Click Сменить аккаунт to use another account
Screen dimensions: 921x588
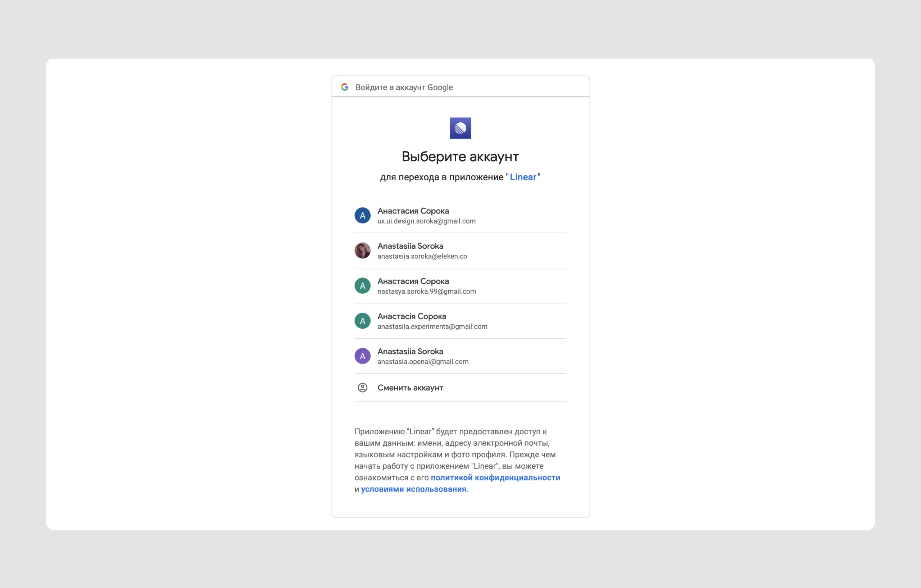coord(410,388)
